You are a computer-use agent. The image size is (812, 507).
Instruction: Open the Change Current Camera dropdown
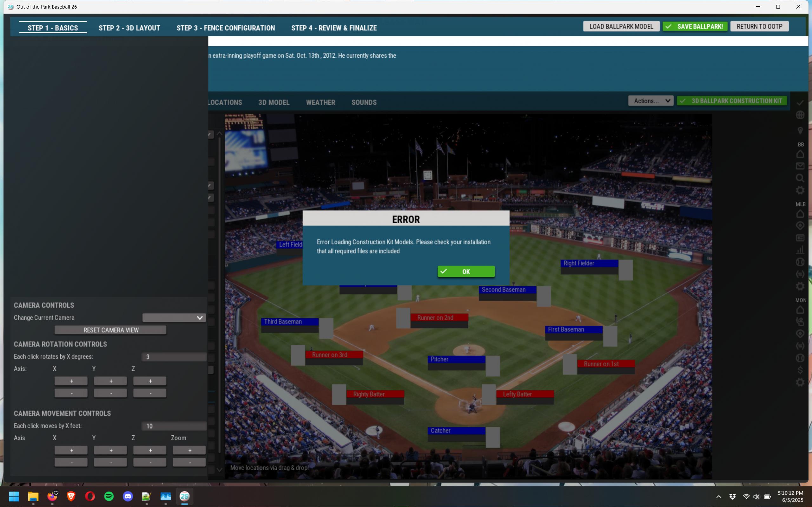pos(174,317)
